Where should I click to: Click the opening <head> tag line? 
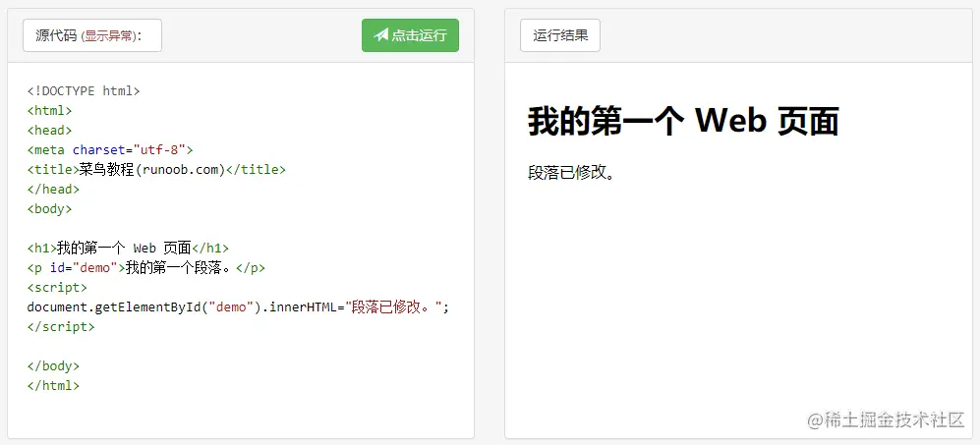pyautogui.click(x=49, y=130)
